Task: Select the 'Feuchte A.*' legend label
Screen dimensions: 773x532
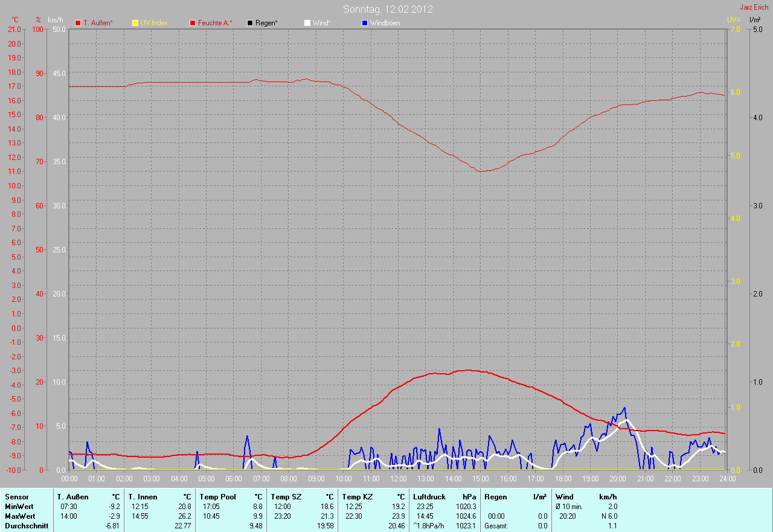Action: (215, 23)
